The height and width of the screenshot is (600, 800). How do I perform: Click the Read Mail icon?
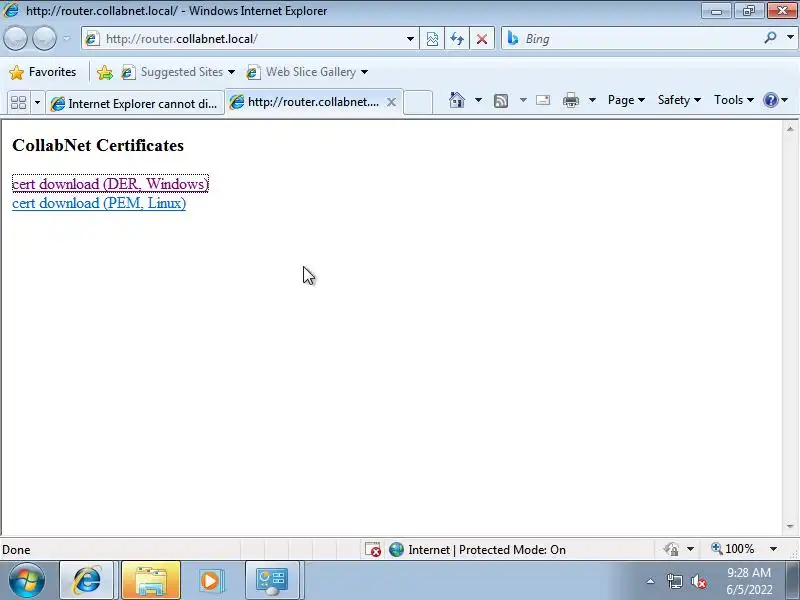click(x=543, y=100)
